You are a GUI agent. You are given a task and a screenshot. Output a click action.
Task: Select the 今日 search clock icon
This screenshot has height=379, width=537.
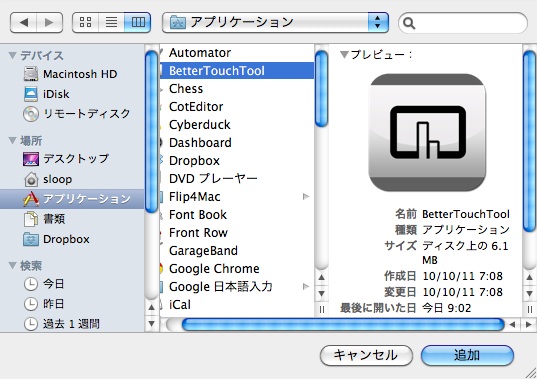31,284
